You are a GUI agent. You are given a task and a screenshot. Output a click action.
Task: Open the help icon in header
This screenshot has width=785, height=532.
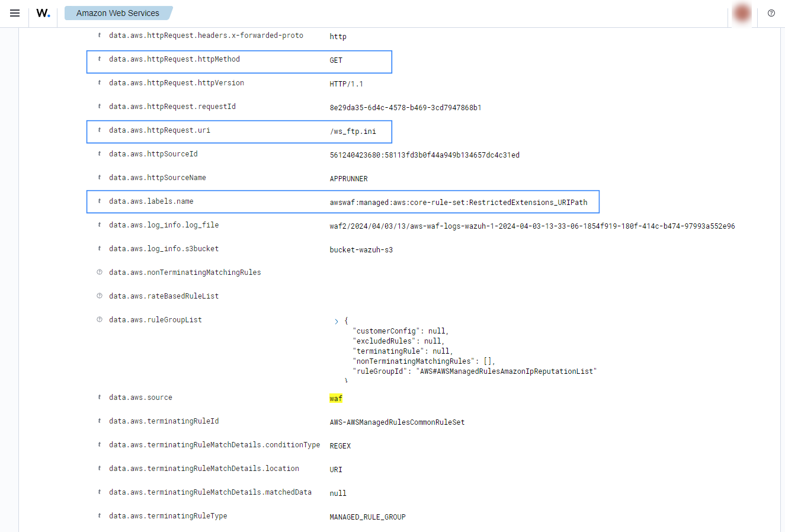[x=771, y=13]
